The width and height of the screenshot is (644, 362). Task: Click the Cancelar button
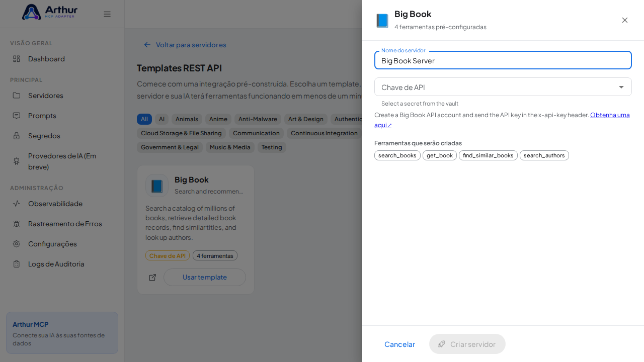[399, 344]
